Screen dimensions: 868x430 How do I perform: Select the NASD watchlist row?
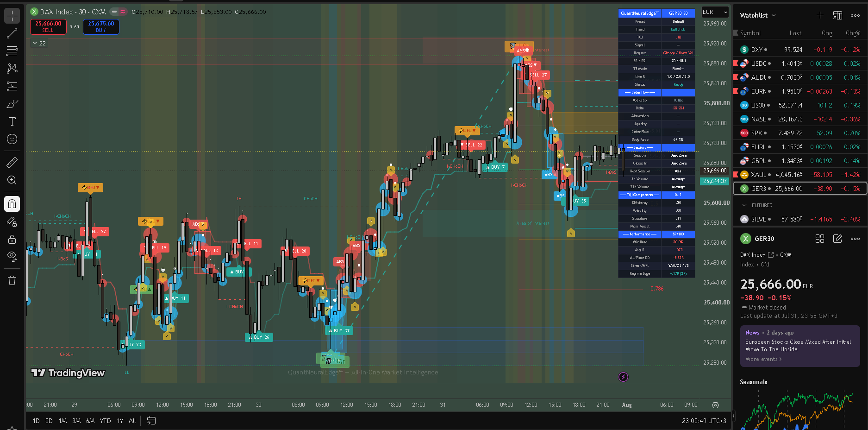pos(800,119)
